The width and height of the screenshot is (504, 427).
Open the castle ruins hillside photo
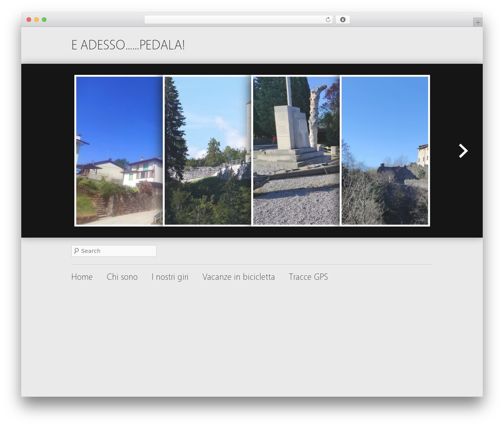pyautogui.click(x=385, y=150)
